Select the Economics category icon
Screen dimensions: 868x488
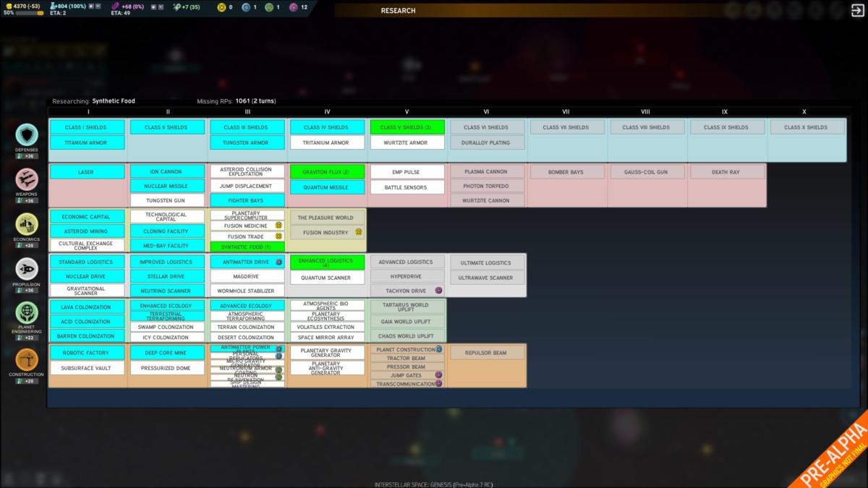[27, 224]
